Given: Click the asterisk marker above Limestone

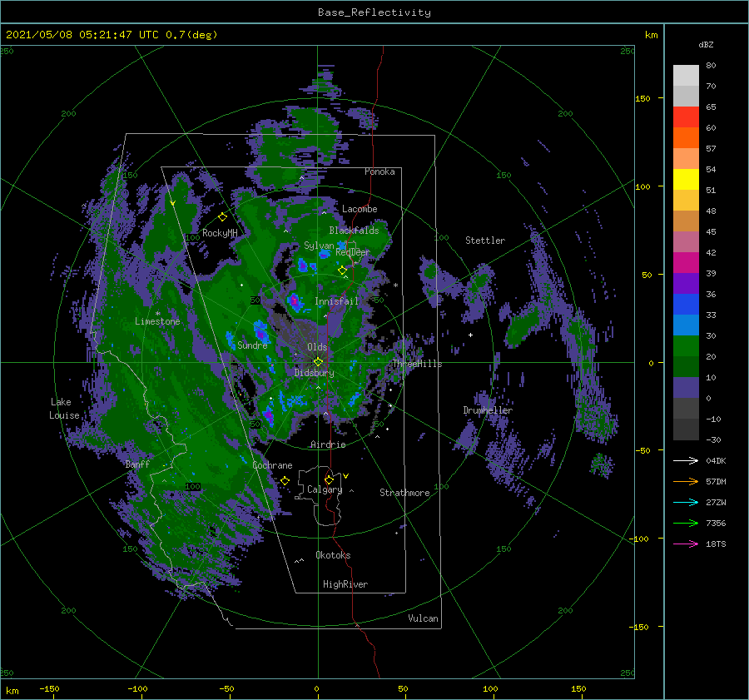Looking at the screenshot, I should tap(157, 314).
